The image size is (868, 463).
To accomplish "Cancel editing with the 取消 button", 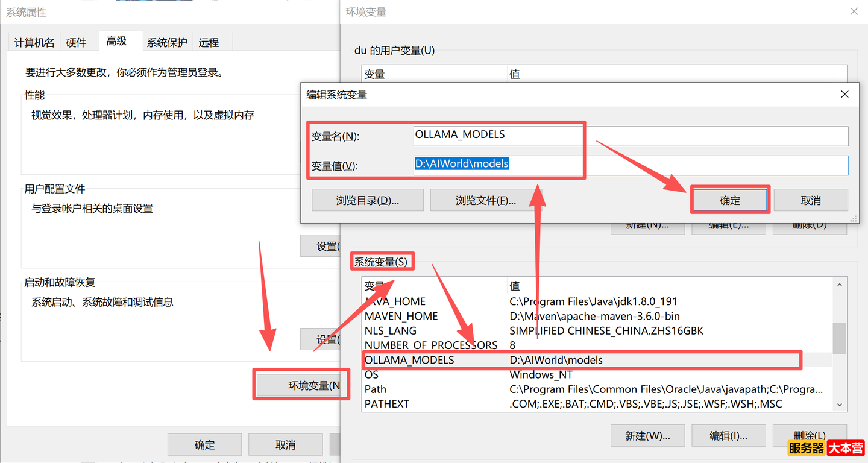I will click(811, 200).
